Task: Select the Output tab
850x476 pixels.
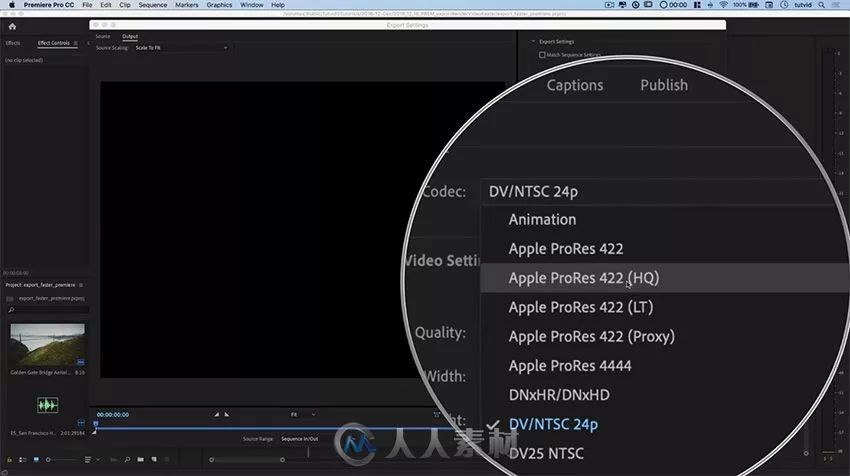Action: coord(130,36)
